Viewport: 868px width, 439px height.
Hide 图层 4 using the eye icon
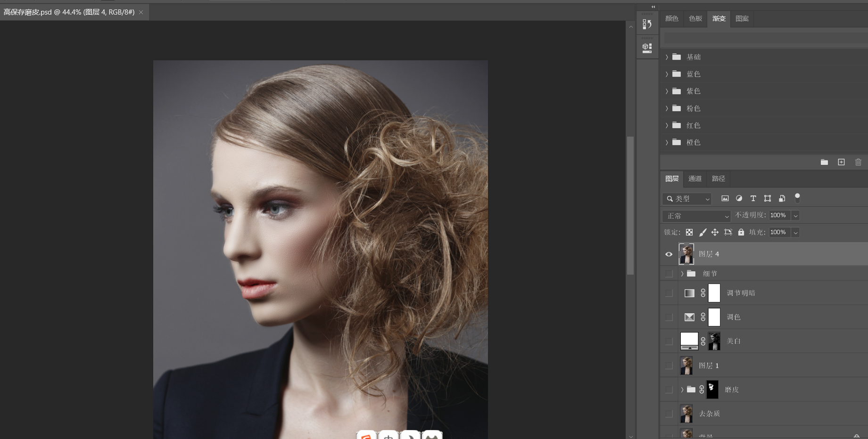tap(669, 254)
